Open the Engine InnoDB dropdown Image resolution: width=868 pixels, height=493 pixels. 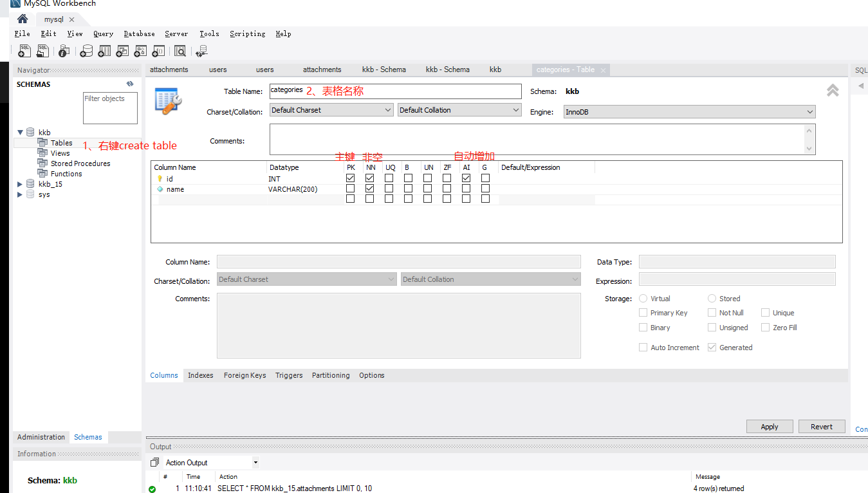689,112
